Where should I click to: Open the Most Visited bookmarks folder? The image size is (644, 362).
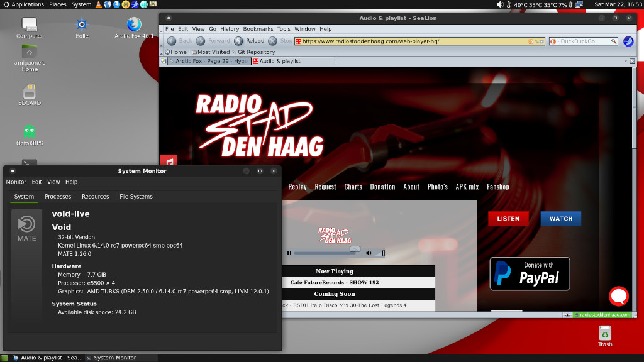pos(211,52)
